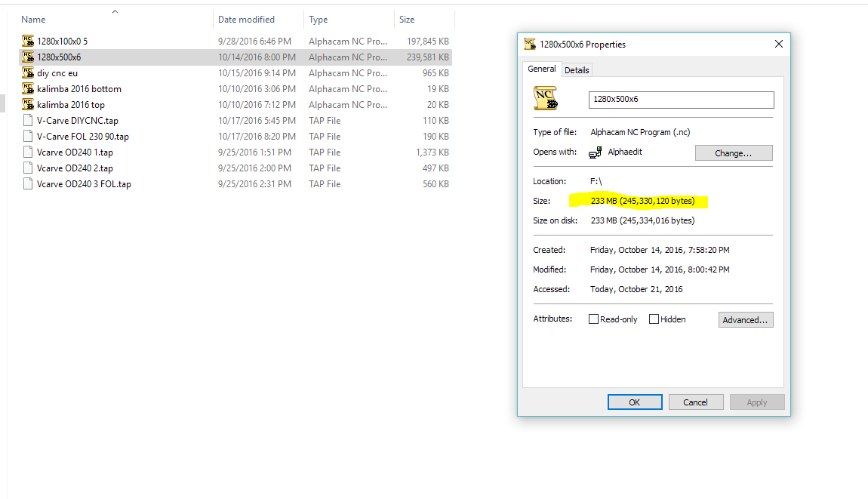
Task: Click the Change... button
Action: 733,153
